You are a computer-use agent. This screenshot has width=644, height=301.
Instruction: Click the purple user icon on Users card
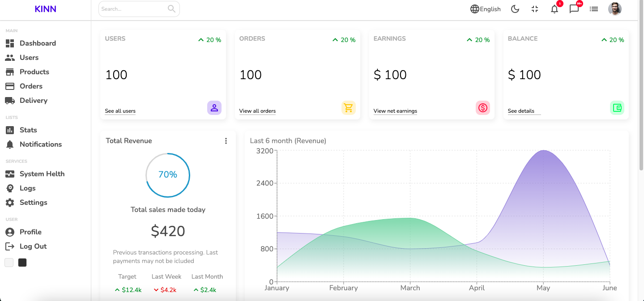point(214,108)
